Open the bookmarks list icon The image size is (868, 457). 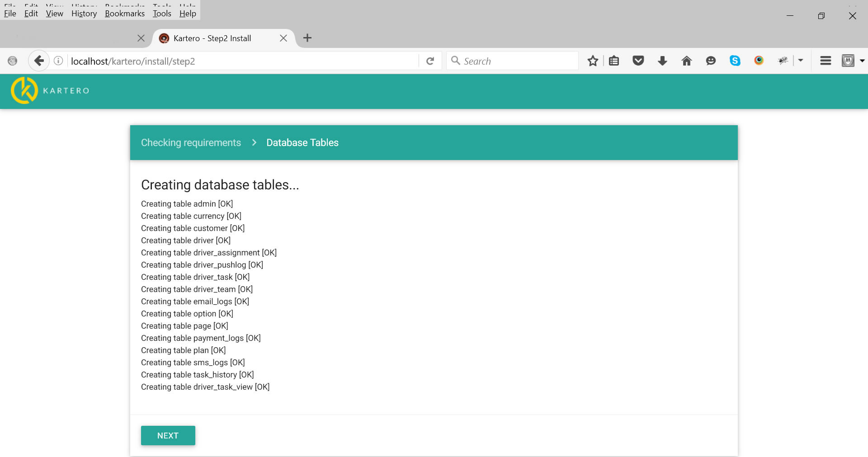(x=614, y=61)
